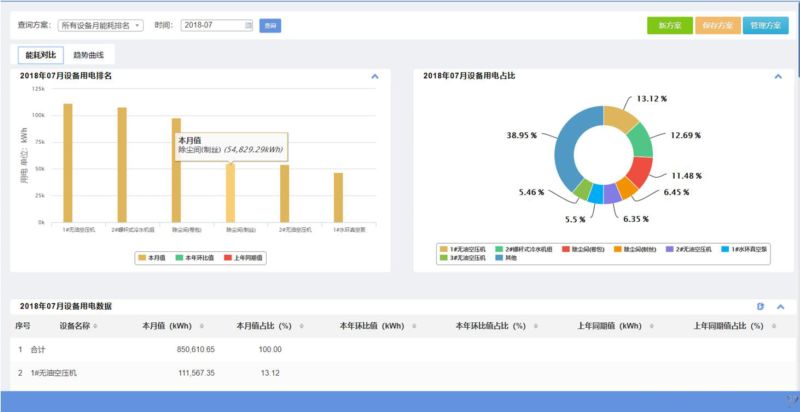Viewport: 800px width, 412px height.
Task: Click the orange 保存方案 button
Action: pos(717,25)
